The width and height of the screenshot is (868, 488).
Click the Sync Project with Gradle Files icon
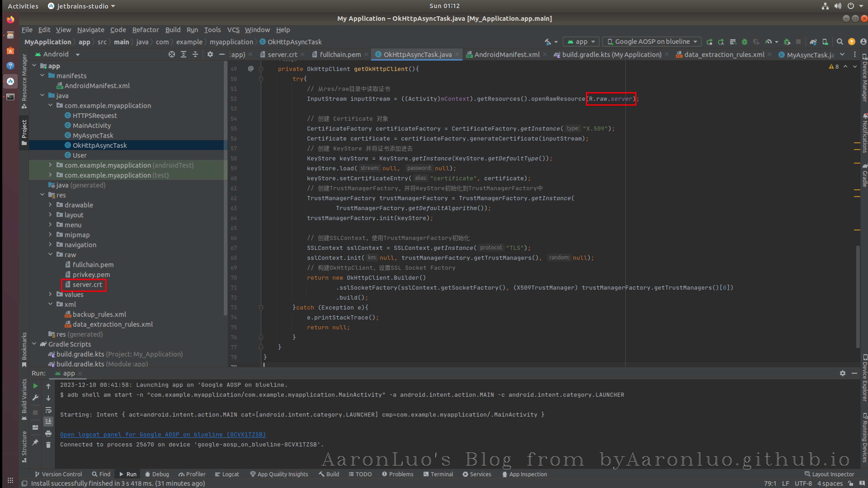813,42
